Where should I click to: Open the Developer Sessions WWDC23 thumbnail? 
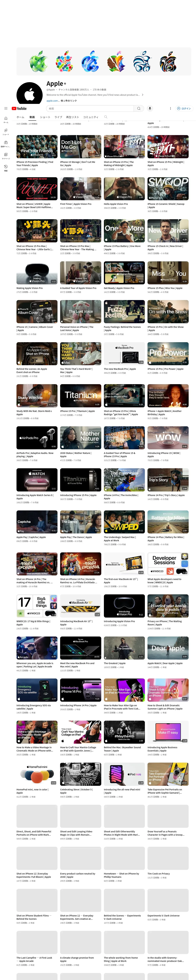coord(168,564)
